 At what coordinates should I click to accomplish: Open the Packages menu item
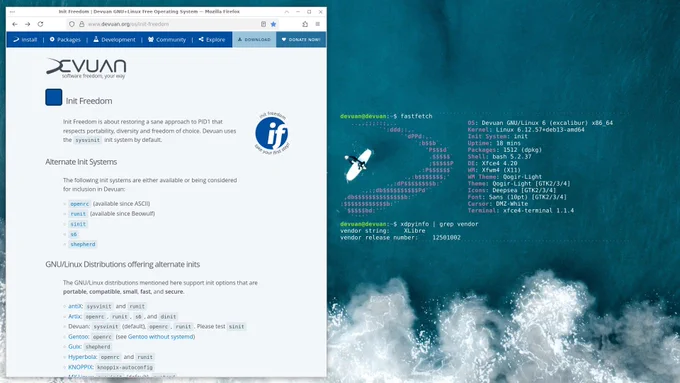click(65, 39)
